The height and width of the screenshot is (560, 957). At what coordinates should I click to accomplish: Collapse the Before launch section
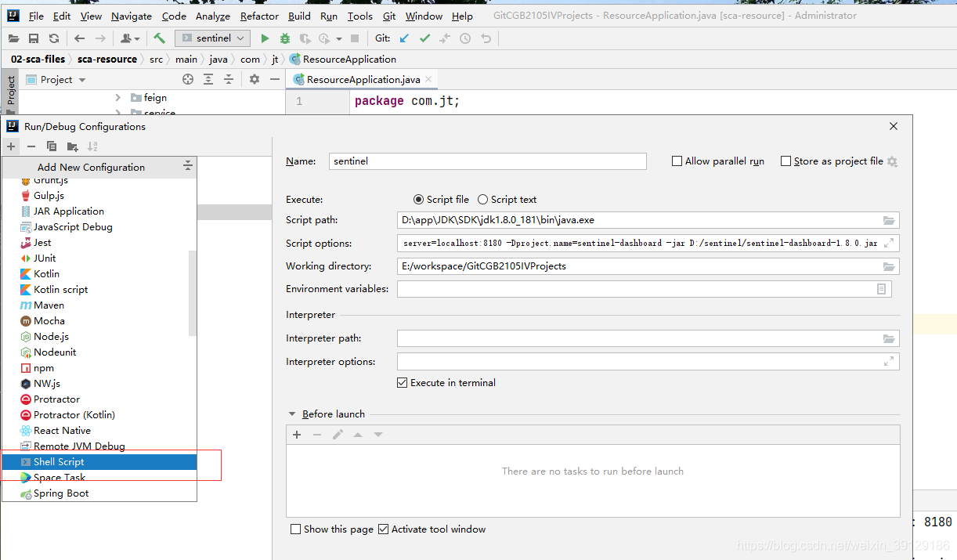point(292,414)
